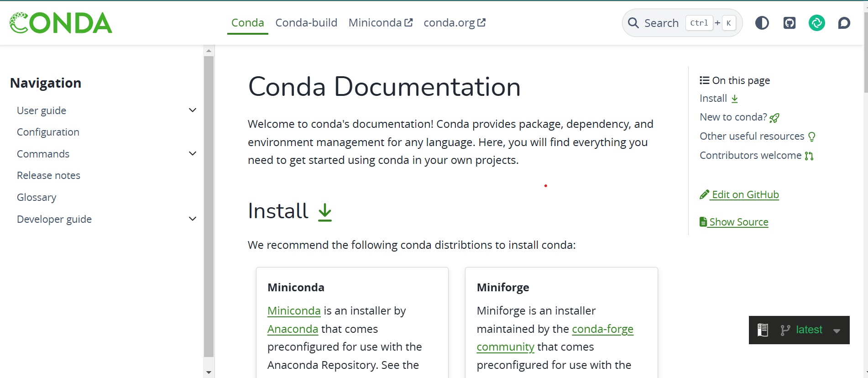Image resolution: width=868 pixels, height=378 pixels.
Task: Click the sidebar scrollbar thumb
Action: pos(209,206)
